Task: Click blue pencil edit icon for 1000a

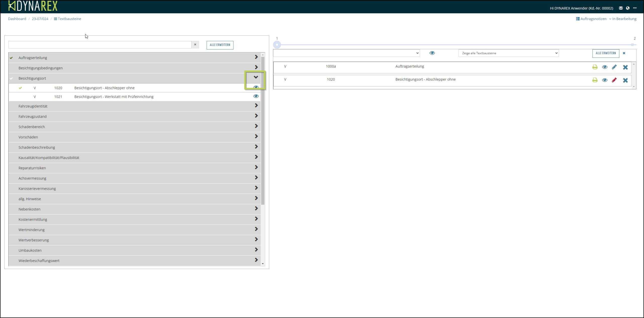Action: pos(614,67)
